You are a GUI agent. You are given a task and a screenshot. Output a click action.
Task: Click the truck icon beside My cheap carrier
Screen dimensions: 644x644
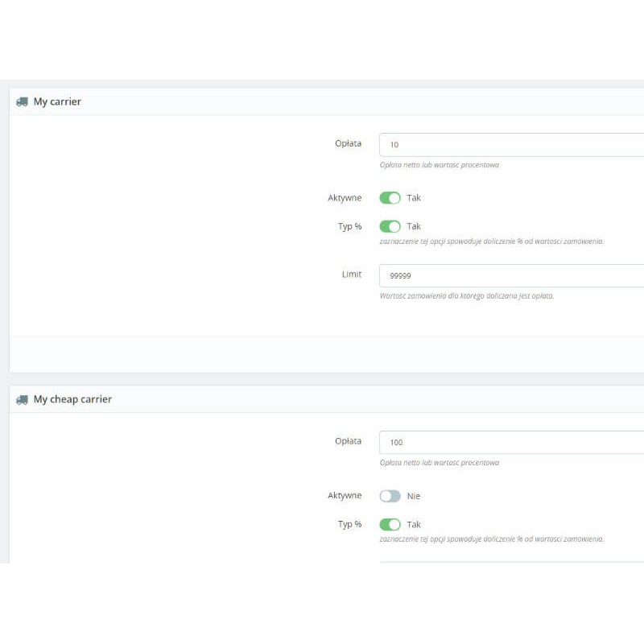tap(23, 399)
